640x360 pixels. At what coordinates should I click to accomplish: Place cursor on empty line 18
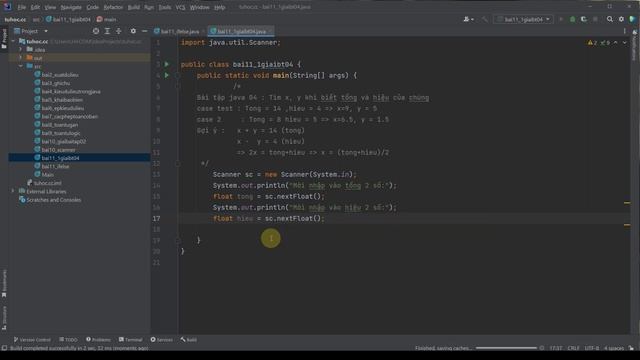(x=404, y=229)
